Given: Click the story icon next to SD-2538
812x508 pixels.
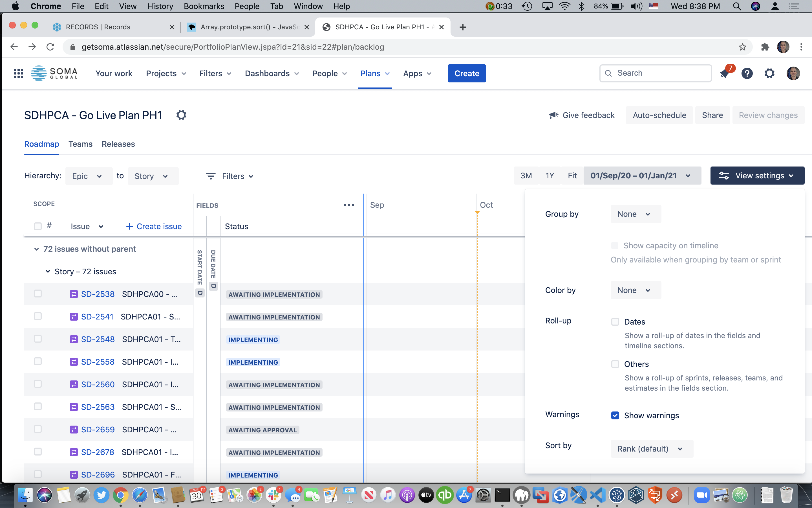Looking at the screenshot, I should [74, 294].
